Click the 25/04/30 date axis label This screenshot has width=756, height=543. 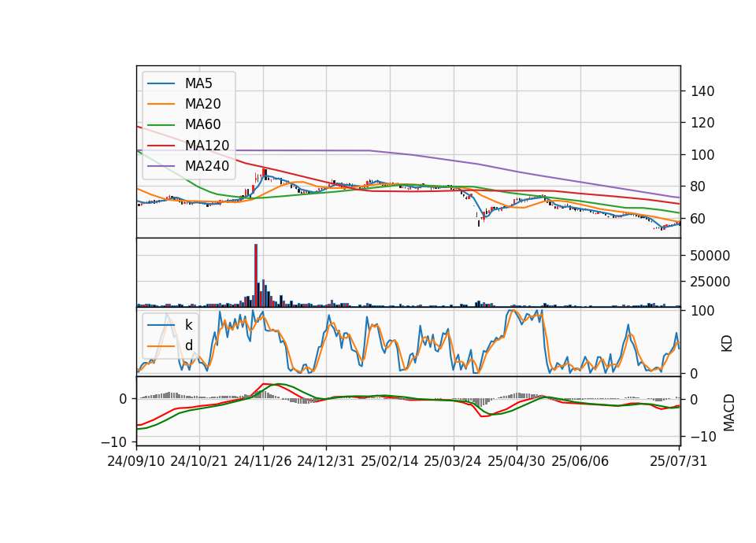pyautogui.click(x=517, y=461)
